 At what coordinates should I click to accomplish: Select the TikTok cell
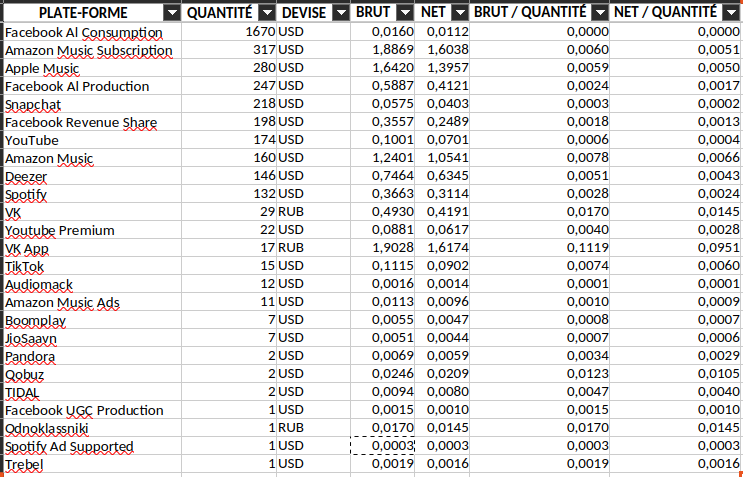(92, 266)
